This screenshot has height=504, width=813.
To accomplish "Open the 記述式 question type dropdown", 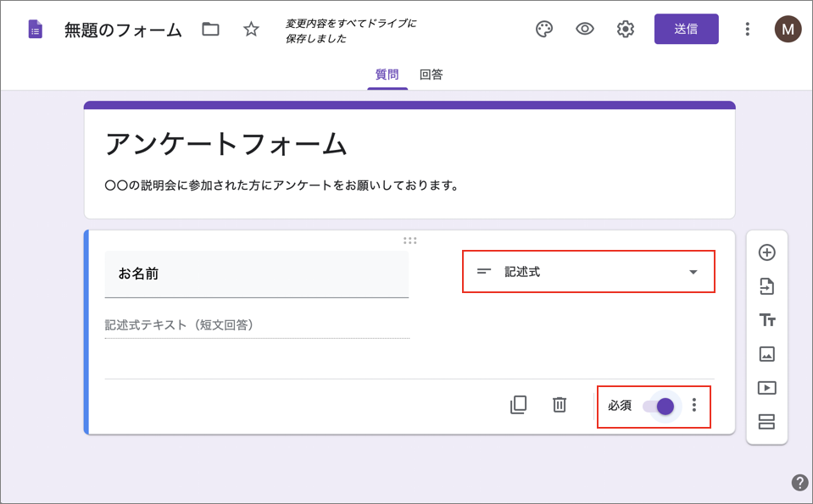I will point(588,271).
